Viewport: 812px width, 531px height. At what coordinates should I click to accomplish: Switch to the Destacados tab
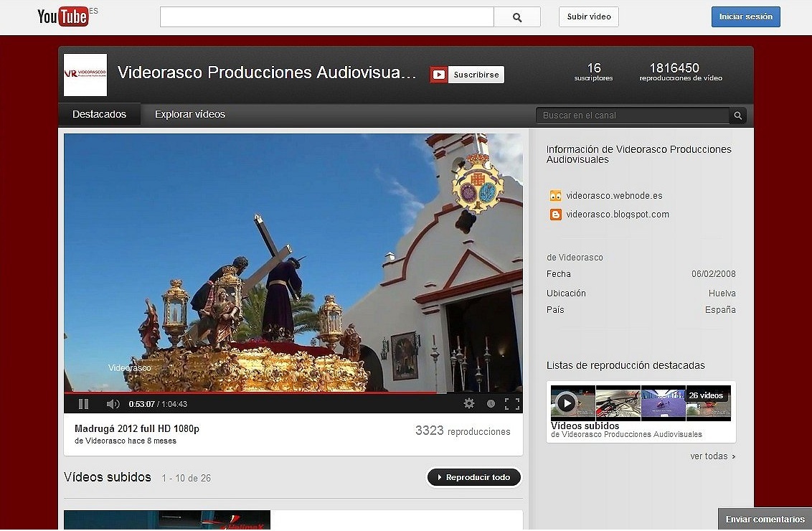point(99,115)
